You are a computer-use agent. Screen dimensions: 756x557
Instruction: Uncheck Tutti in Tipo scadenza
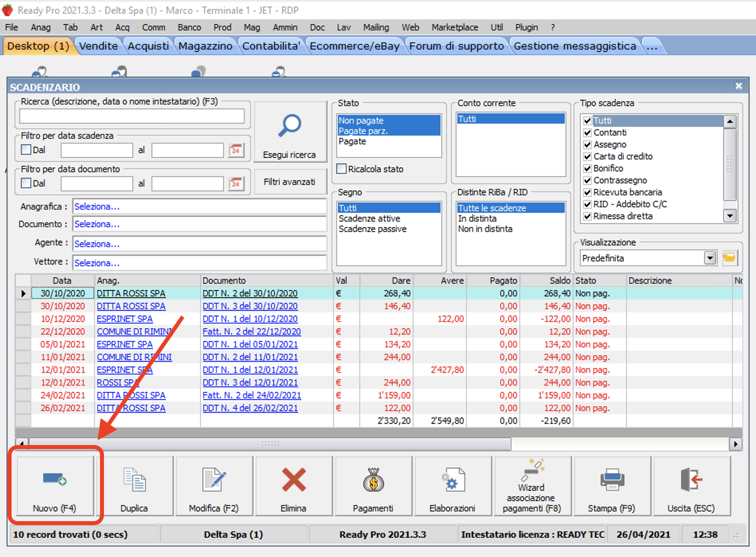coord(587,120)
